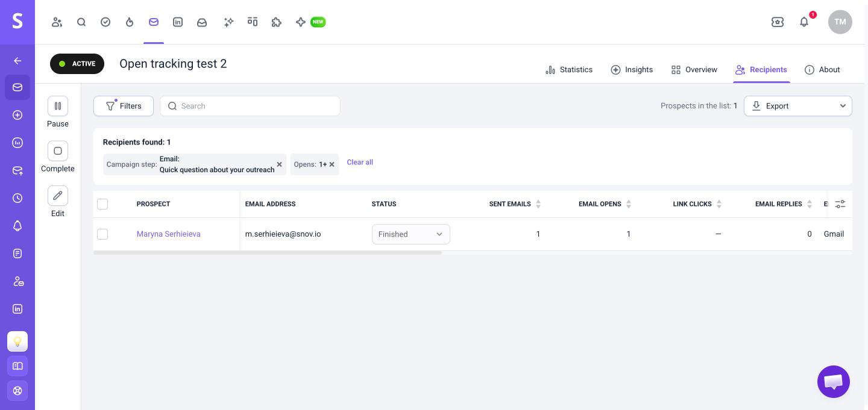Viewport: 868px width, 410px height.
Task: Click the clock icon in the left sidebar
Action: pos(17,198)
